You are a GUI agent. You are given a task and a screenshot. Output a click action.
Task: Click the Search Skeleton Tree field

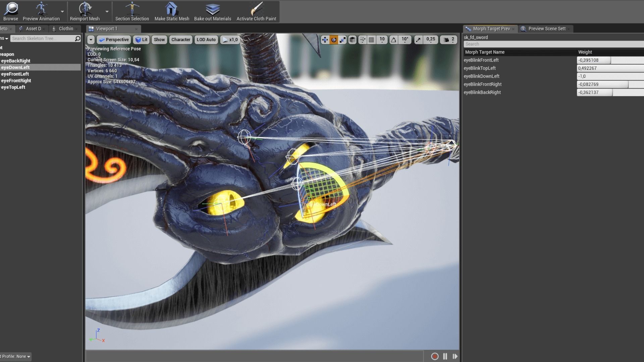pos(44,38)
